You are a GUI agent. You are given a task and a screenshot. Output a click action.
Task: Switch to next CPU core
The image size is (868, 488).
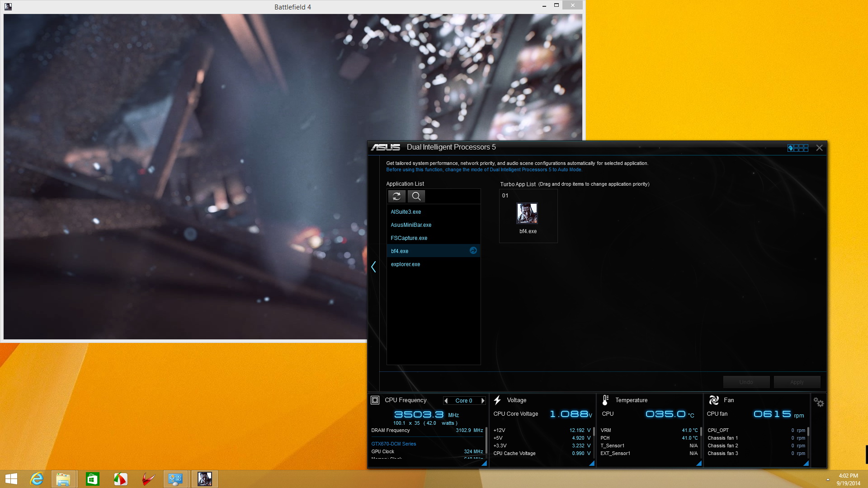click(x=482, y=401)
